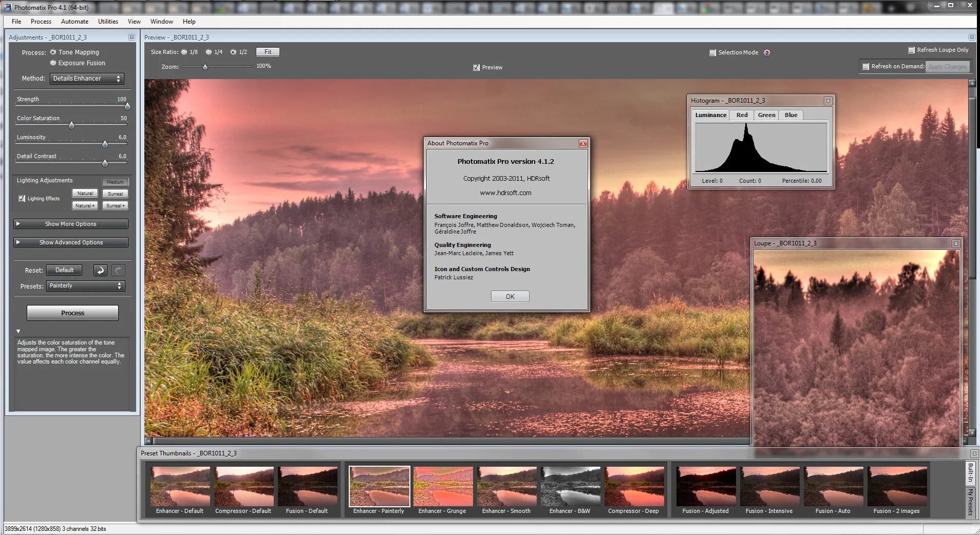This screenshot has height=535, width=980.
Task: Choose the Natural+ lighting preset
Action: pyautogui.click(x=85, y=206)
